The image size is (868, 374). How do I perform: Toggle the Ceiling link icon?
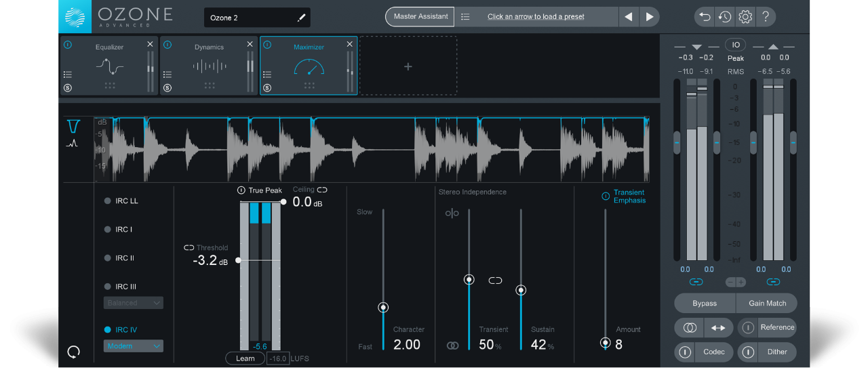(322, 190)
